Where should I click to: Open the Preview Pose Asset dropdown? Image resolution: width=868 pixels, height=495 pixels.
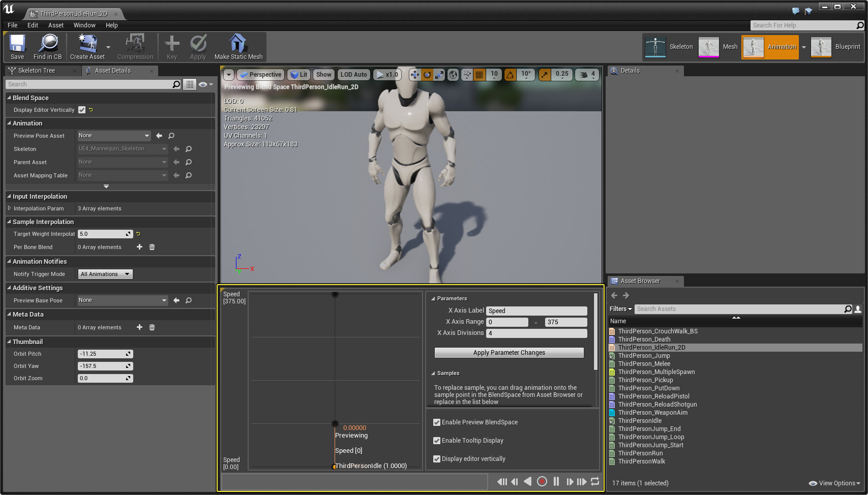[x=114, y=136]
